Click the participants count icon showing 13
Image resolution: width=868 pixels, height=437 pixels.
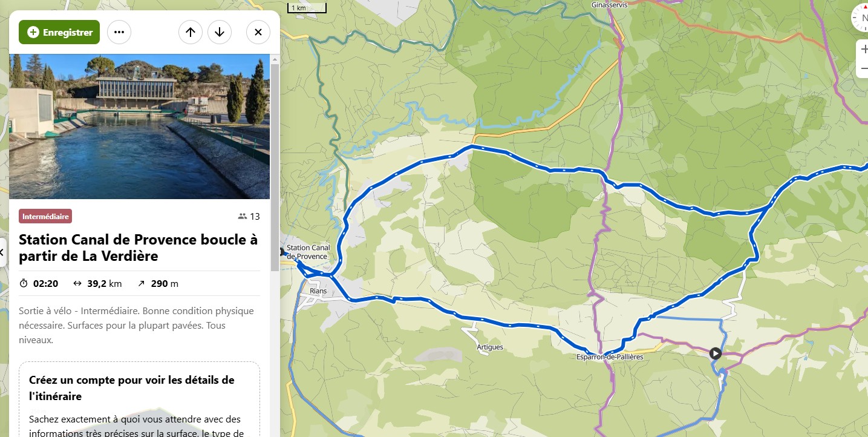243,217
